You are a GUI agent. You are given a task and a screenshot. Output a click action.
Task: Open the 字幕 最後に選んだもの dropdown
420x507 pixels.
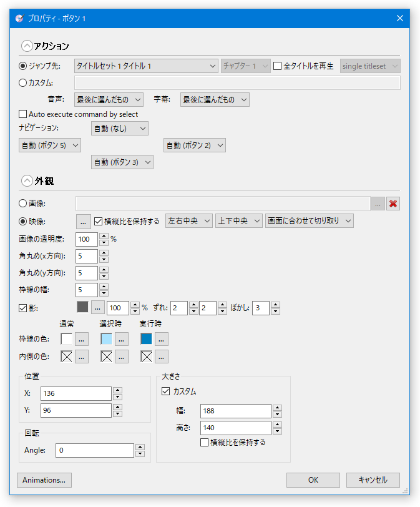[215, 100]
